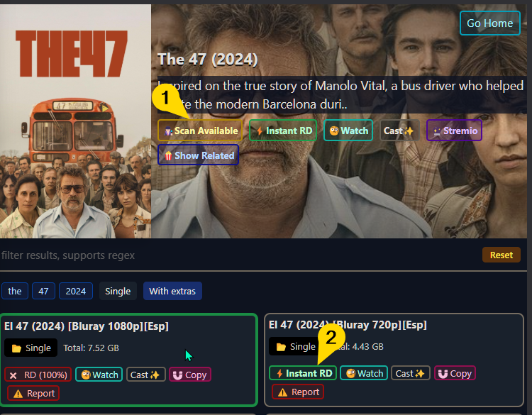The height and width of the screenshot is (415, 532).
Task: Click the filter results input field
Action: tap(239, 255)
